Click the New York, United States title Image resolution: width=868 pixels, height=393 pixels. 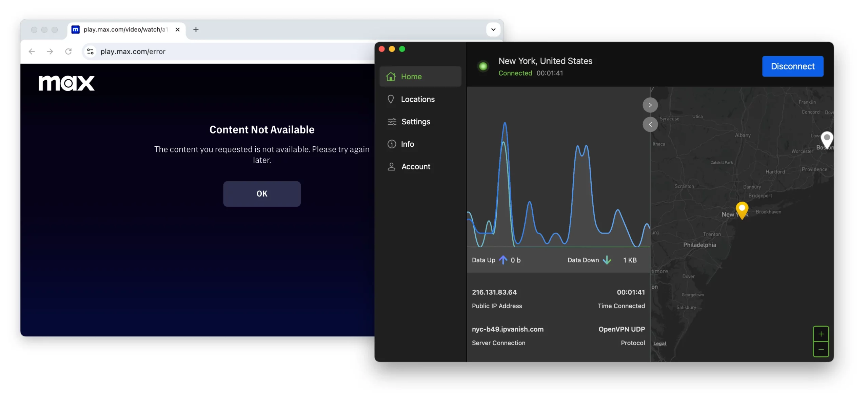(x=545, y=61)
